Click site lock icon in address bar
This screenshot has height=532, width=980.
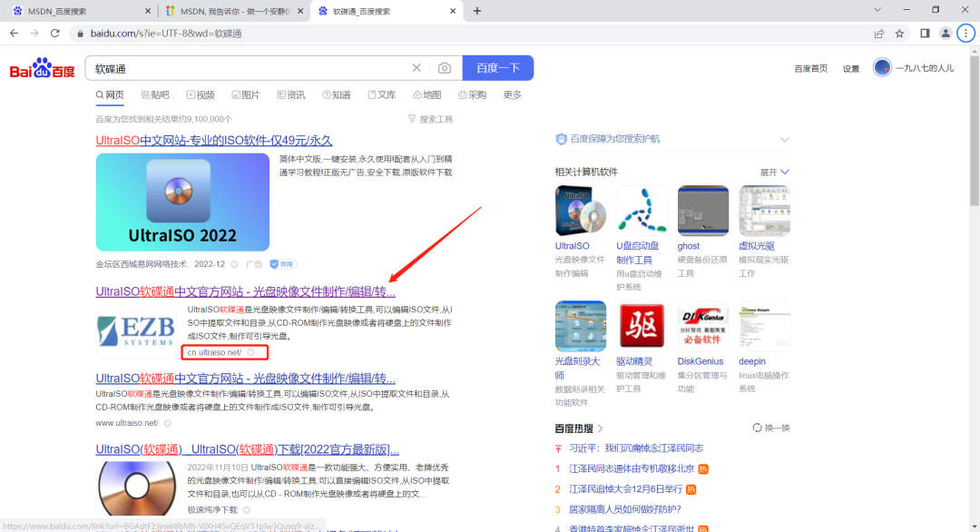point(80,33)
